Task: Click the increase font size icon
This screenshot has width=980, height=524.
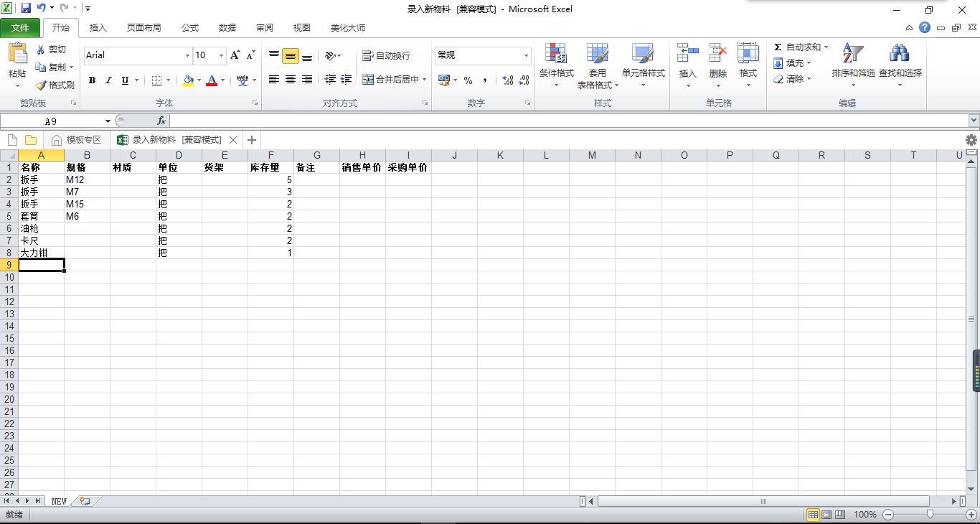Action: tap(235, 55)
